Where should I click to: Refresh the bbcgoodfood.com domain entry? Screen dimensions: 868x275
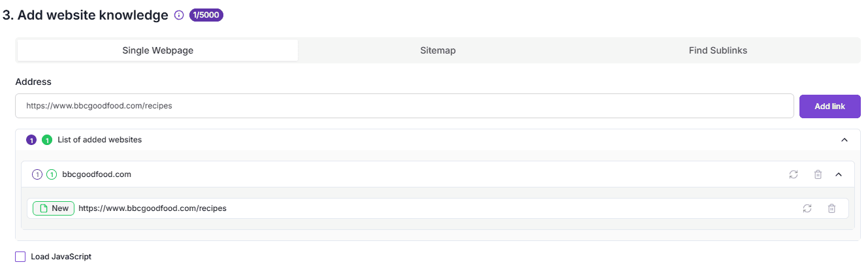tap(794, 174)
